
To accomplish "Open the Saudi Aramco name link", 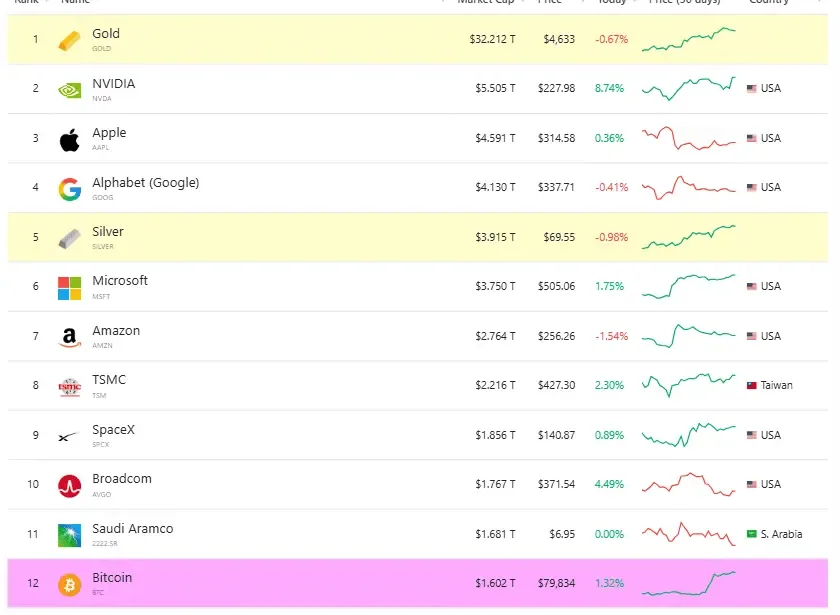I will tap(133, 529).
